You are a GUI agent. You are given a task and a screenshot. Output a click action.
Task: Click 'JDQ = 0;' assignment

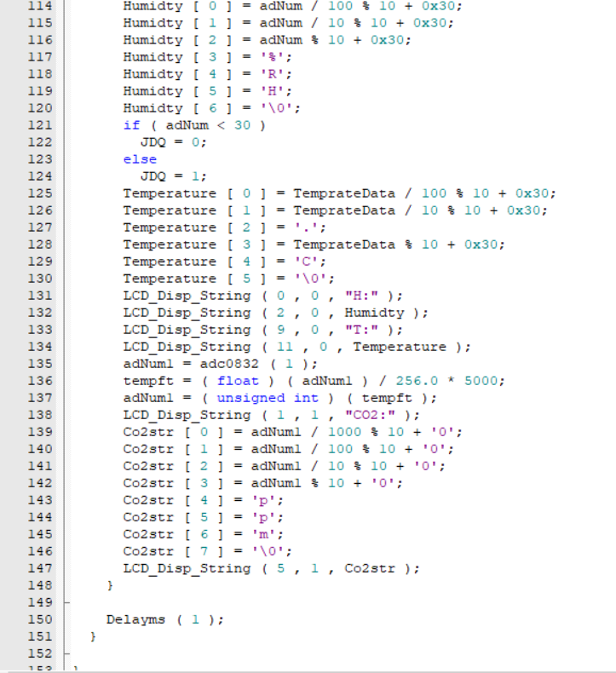(x=174, y=142)
